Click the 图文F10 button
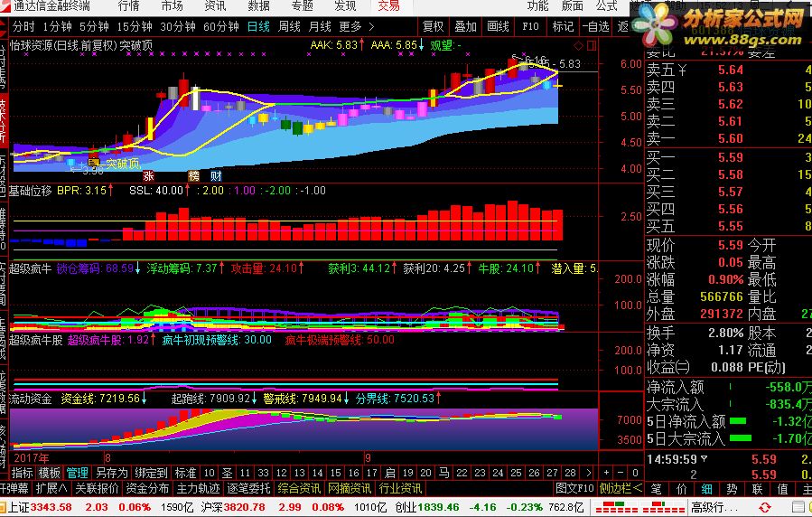Viewport: 812px width, 517px height. [x=574, y=488]
